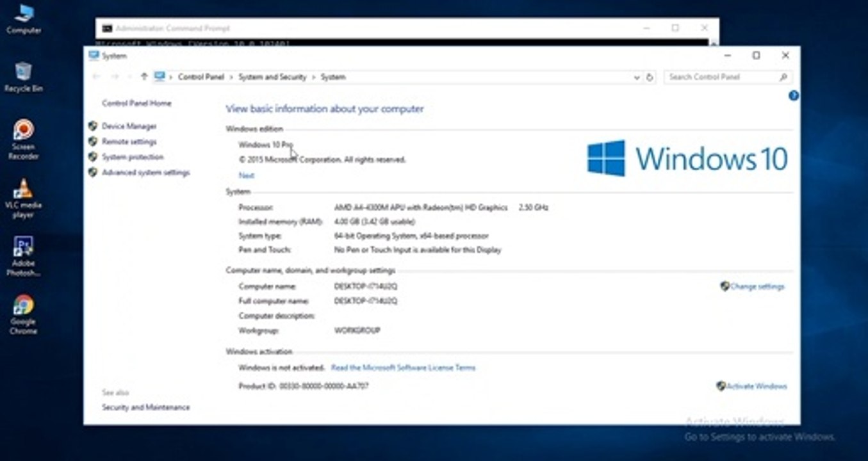Click Change settings link
This screenshot has height=461, width=868.
pyautogui.click(x=757, y=286)
